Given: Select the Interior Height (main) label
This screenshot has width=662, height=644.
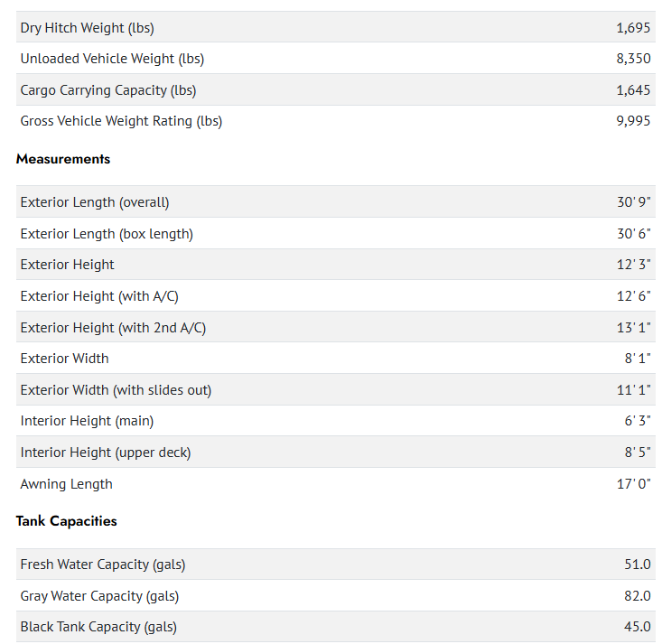Looking at the screenshot, I should 87,421.
